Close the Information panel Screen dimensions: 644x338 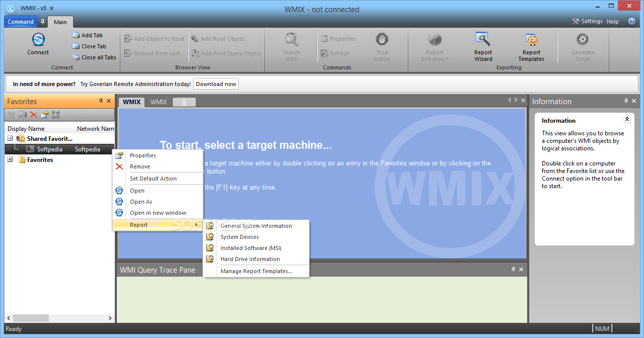(634, 101)
